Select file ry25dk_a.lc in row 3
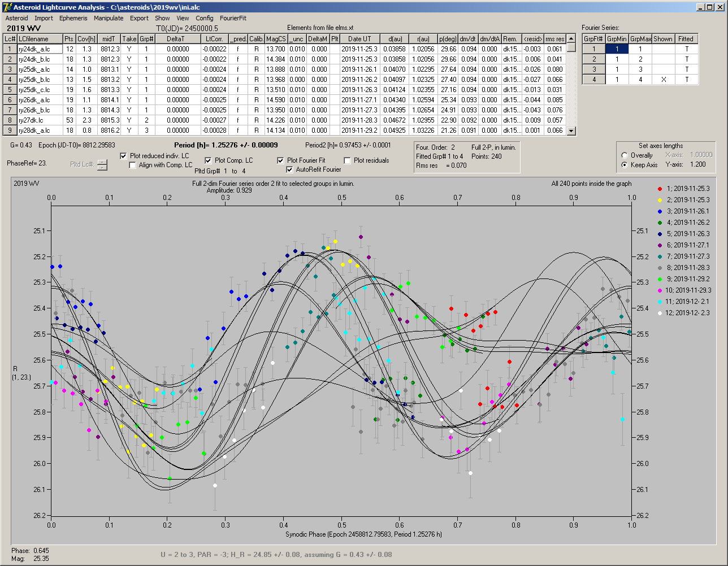 (40, 69)
